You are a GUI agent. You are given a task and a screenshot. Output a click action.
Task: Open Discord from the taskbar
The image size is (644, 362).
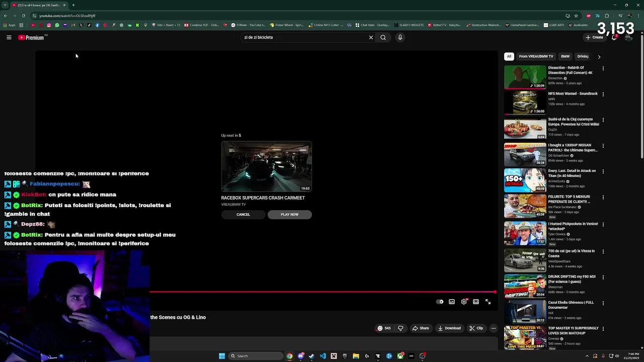pyautogui.click(x=300, y=356)
